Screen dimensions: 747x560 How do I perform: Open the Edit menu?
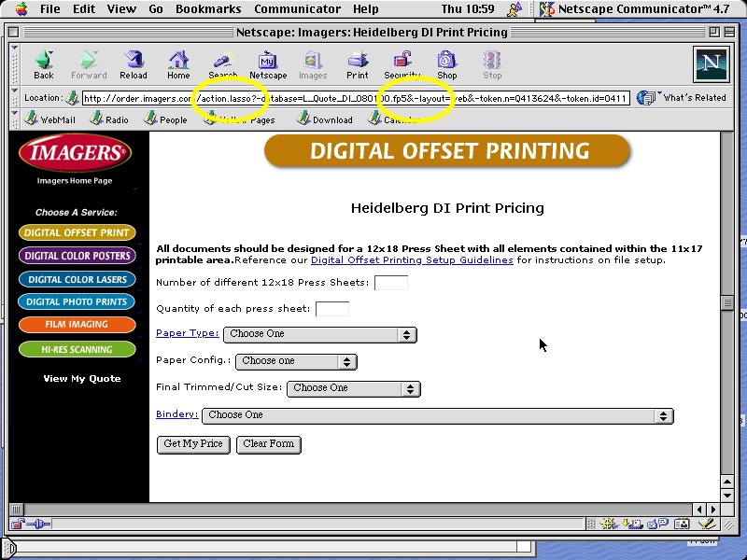coord(84,8)
